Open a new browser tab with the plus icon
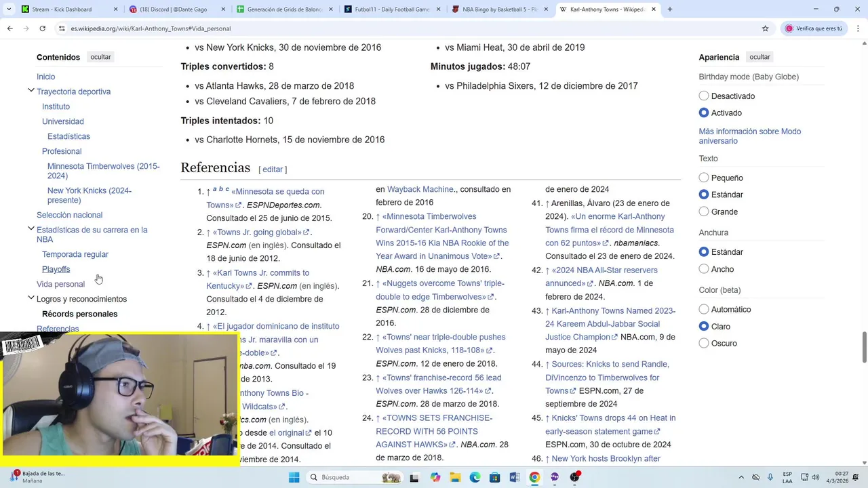This screenshot has width=868, height=488. point(669,9)
